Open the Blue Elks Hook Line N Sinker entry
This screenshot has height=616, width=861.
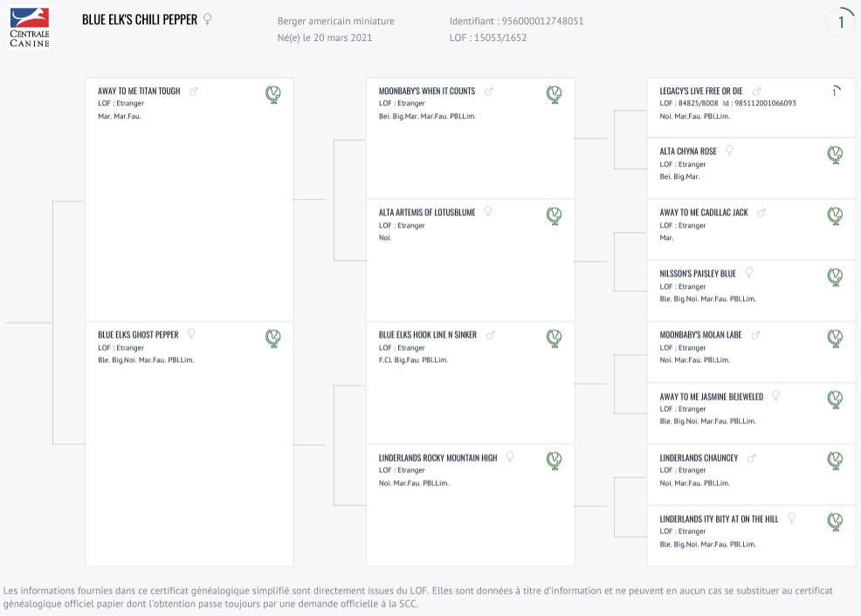[x=428, y=334]
